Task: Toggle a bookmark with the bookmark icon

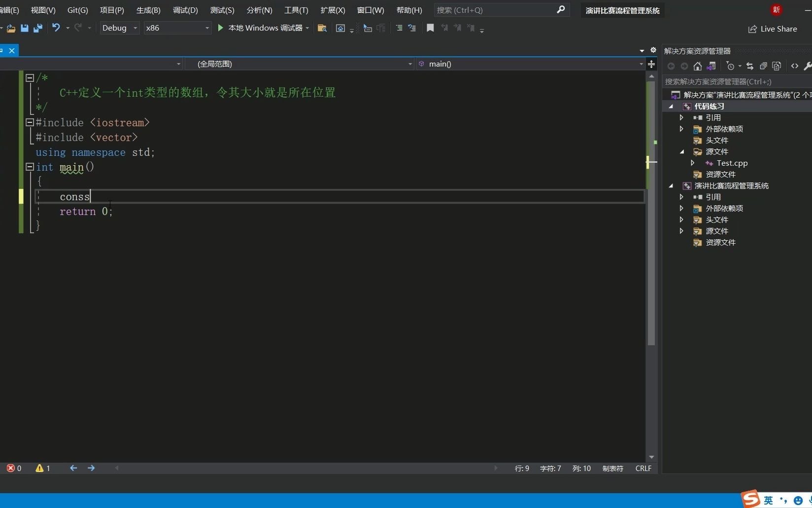Action: [x=430, y=28]
